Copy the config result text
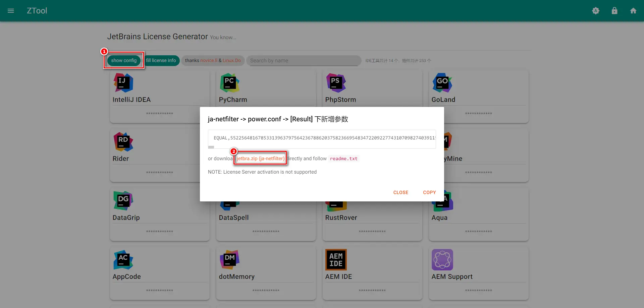Viewport: 644px width, 308px height. [x=429, y=192]
